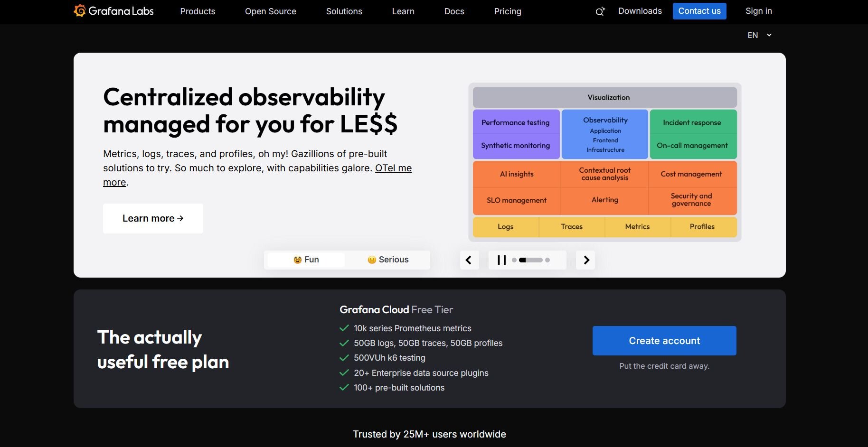Switch tone to Serious mode
Viewport: 868px width, 447px height.
[x=388, y=260]
